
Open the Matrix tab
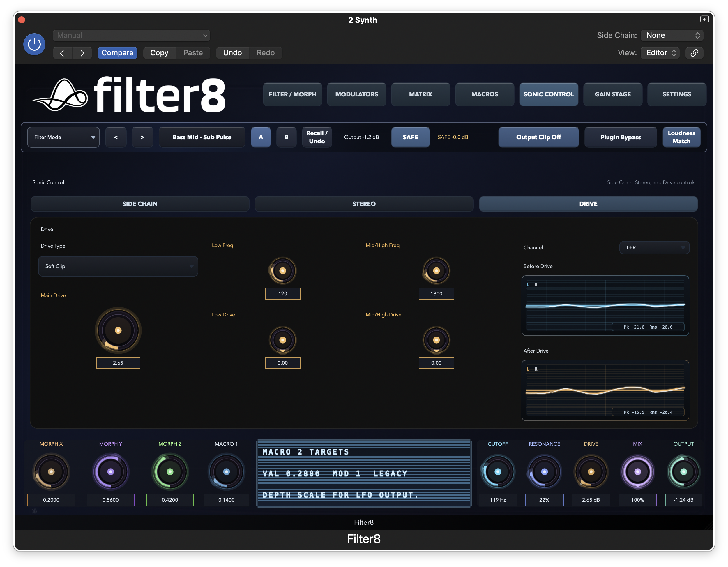click(x=420, y=94)
